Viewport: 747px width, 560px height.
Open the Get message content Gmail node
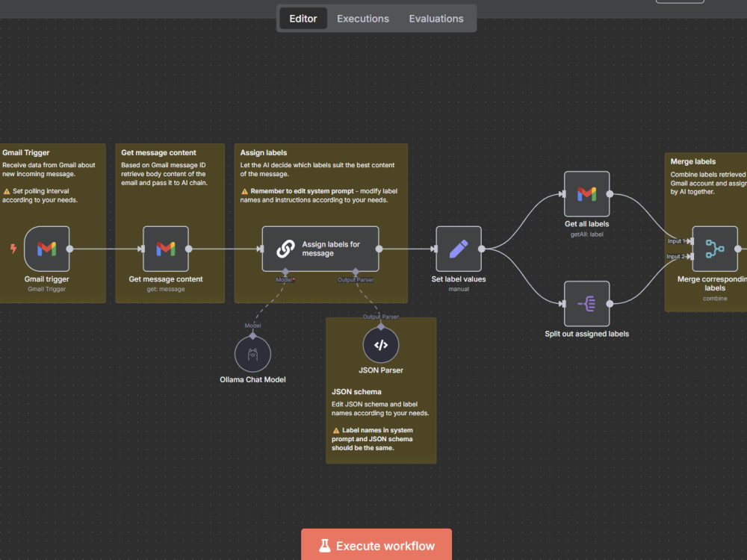[166, 249]
